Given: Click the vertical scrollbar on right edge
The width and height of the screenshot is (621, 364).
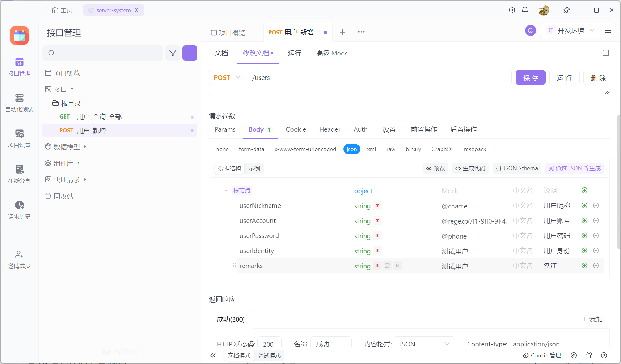Looking at the screenshot, I should (618, 182).
